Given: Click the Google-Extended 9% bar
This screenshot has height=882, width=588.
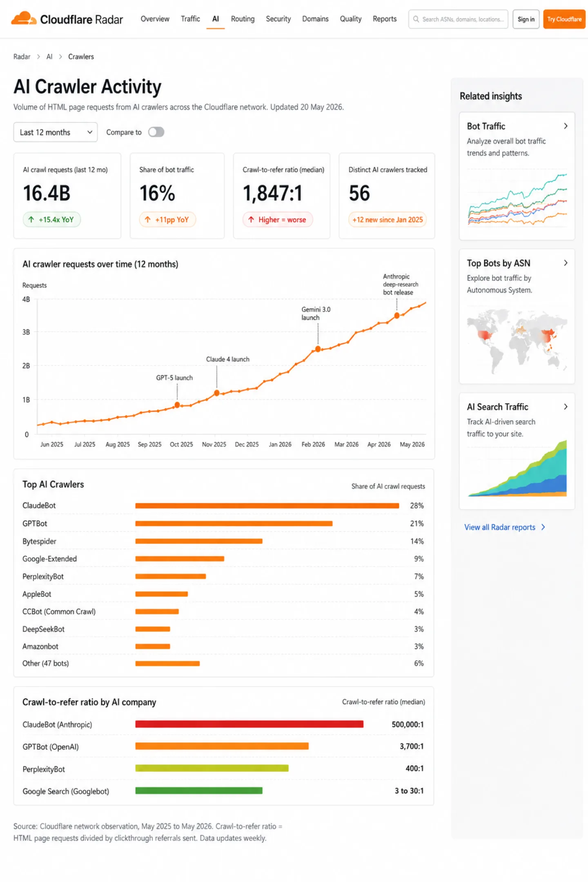Looking at the screenshot, I should 180,559.
